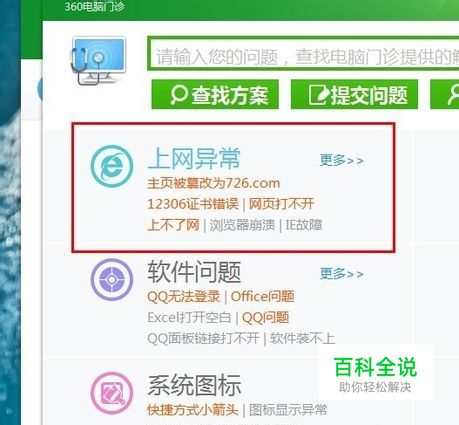Open the 浏览器崩溃 link
This screenshot has height=425, width=459.
click(242, 225)
